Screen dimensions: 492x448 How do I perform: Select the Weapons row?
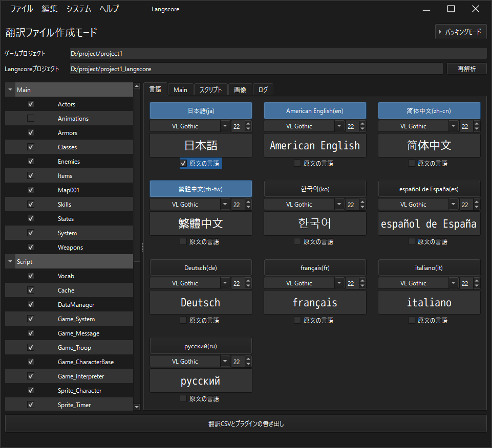(x=69, y=248)
